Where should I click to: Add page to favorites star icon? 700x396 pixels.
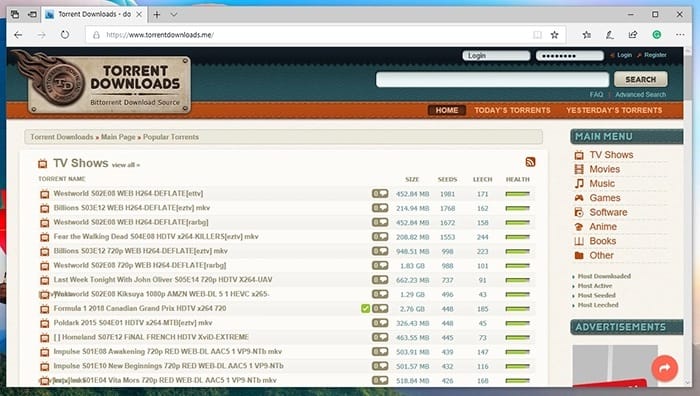point(554,35)
